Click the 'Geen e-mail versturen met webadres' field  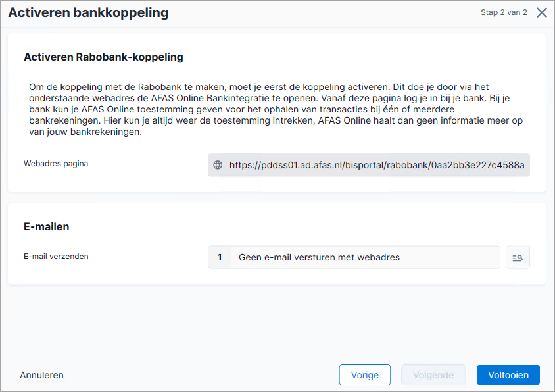coord(365,257)
